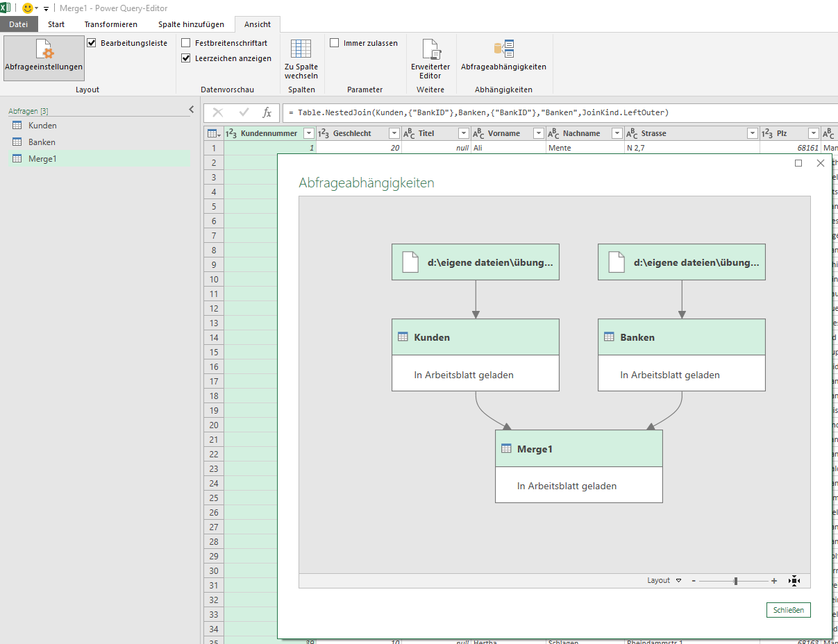Click the Abfrageabhängigkeiten ribbon icon
838x644 pixels.
click(503, 50)
